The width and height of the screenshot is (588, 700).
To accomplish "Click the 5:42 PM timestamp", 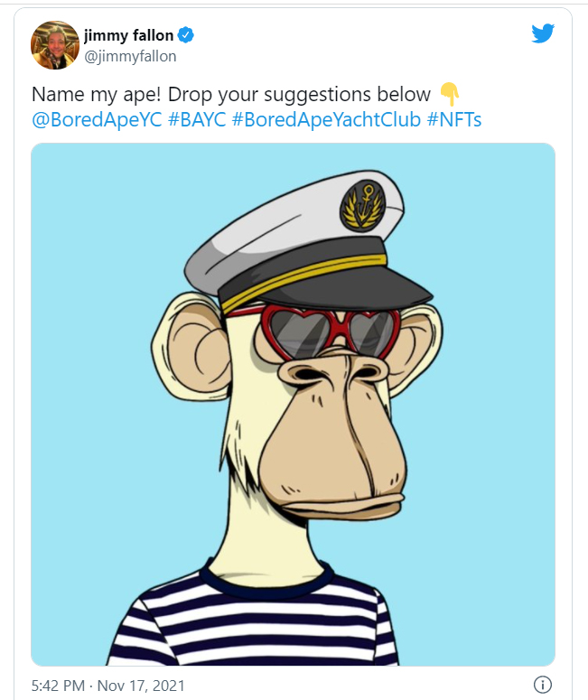I will 60,686.
